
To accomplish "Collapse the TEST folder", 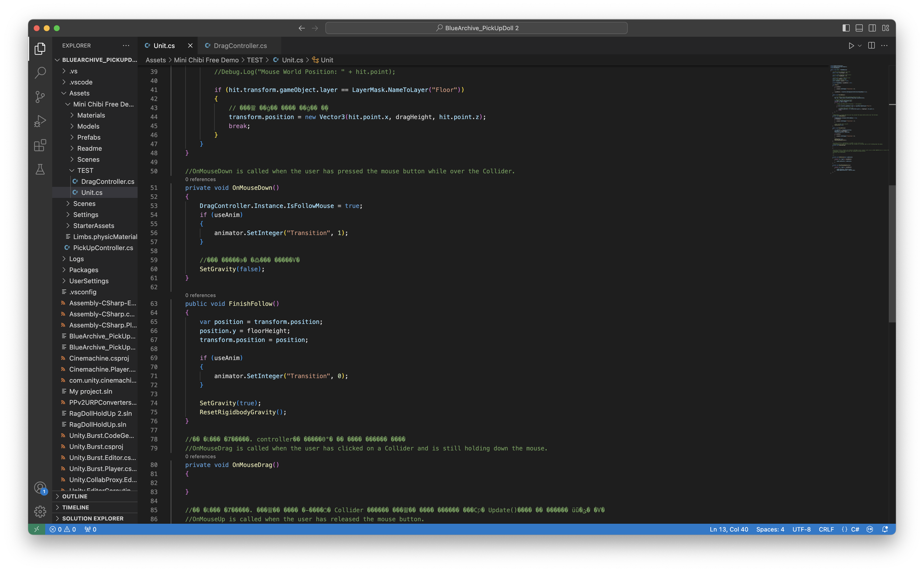I will coord(85,170).
